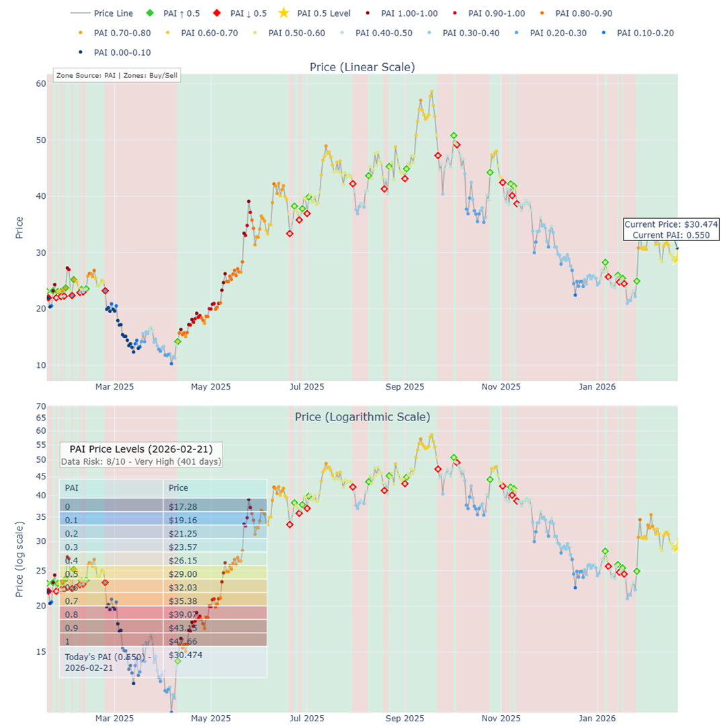Click the gold star PAI 0.5 Level icon
Viewport: 721px width, 728px height.
284,13
